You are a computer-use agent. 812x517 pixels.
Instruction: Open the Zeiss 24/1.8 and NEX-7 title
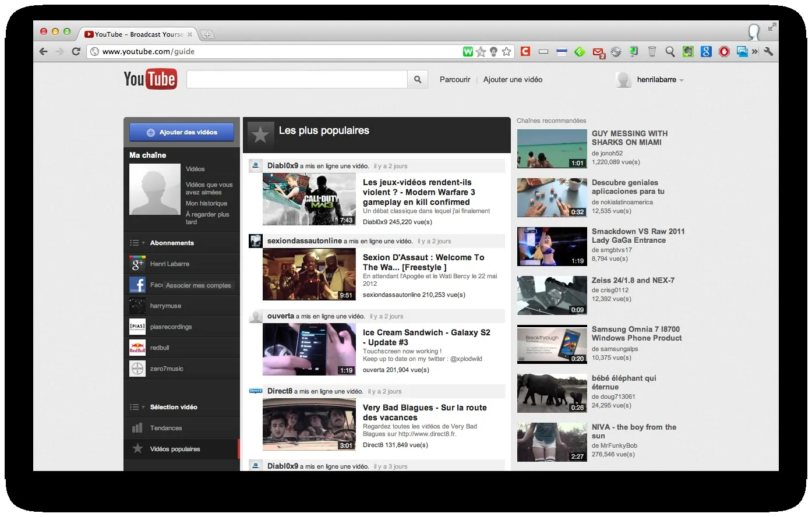tap(633, 280)
